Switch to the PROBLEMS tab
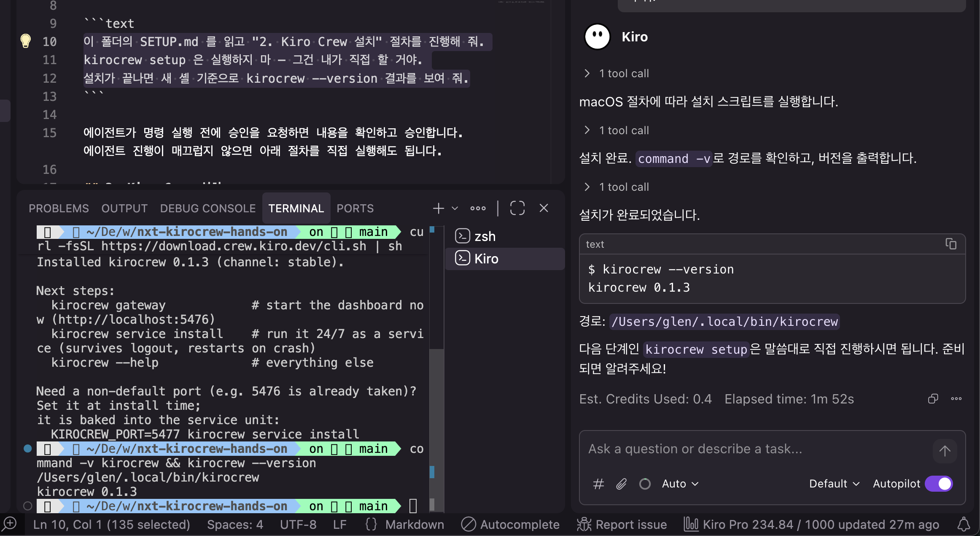The image size is (980, 536). [x=59, y=208]
